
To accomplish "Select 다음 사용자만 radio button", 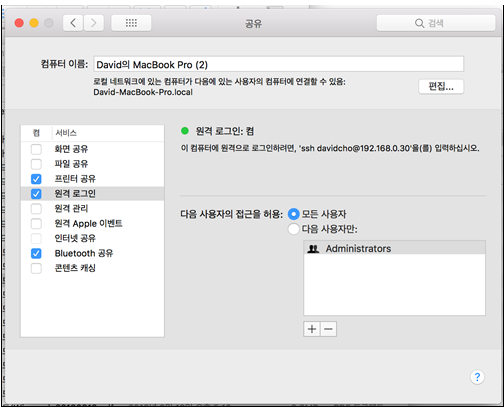I will click(x=293, y=229).
